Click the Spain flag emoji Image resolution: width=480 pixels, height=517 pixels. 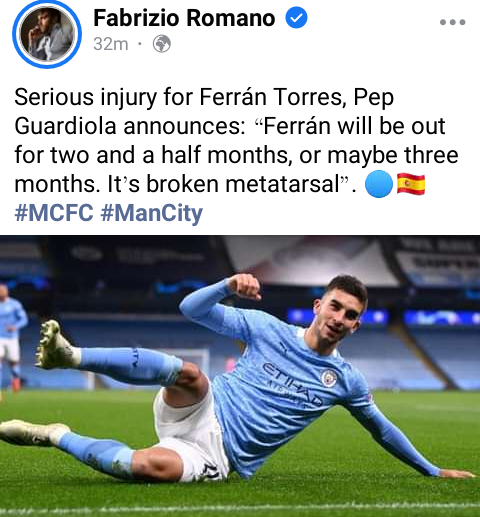[x=411, y=184]
